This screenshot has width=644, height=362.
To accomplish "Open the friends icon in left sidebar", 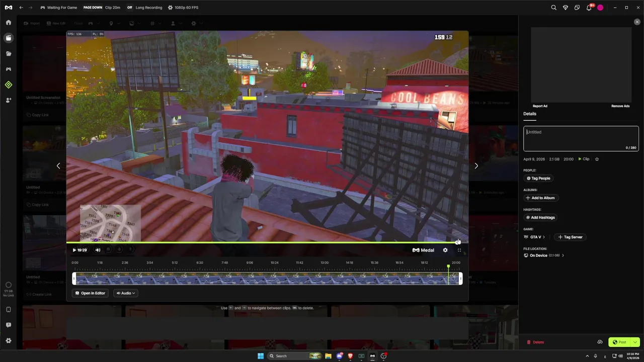I will [9, 100].
